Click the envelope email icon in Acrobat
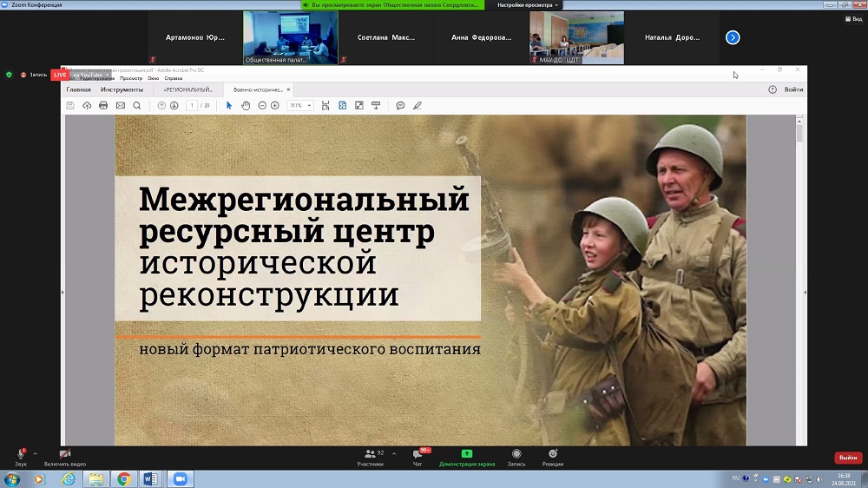Screen dimensions: 868x488 (x=120, y=105)
